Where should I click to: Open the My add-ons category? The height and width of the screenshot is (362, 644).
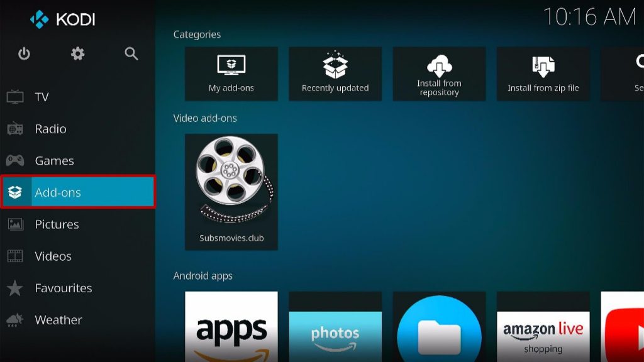231,74
